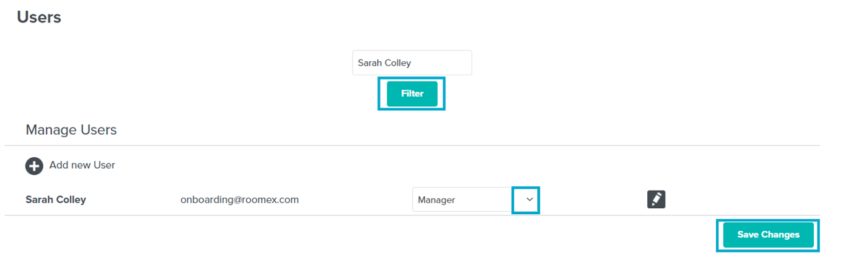Viewport: 868px width, 264px height.
Task: Click the word Manager in the role box
Action: (436, 200)
